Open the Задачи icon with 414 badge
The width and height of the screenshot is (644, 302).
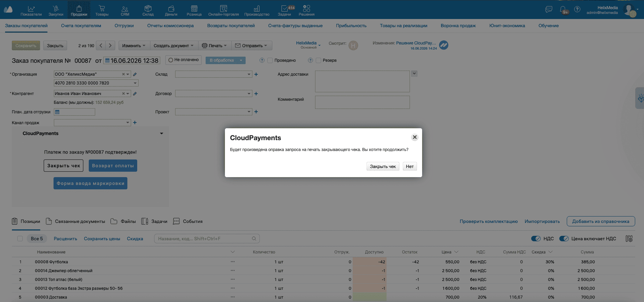pos(285,11)
